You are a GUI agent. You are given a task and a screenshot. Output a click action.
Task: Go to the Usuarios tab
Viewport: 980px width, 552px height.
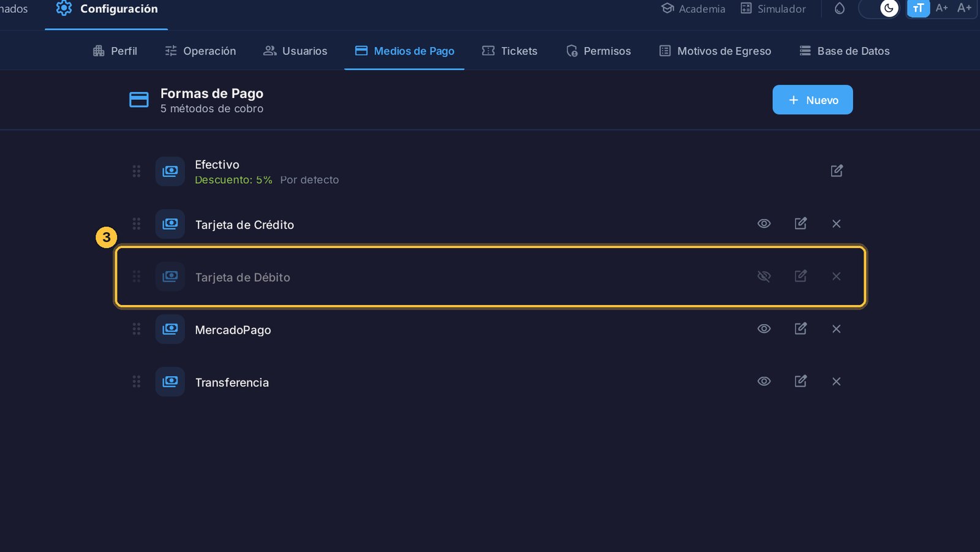pyautogui.click(x=295, y=51)
